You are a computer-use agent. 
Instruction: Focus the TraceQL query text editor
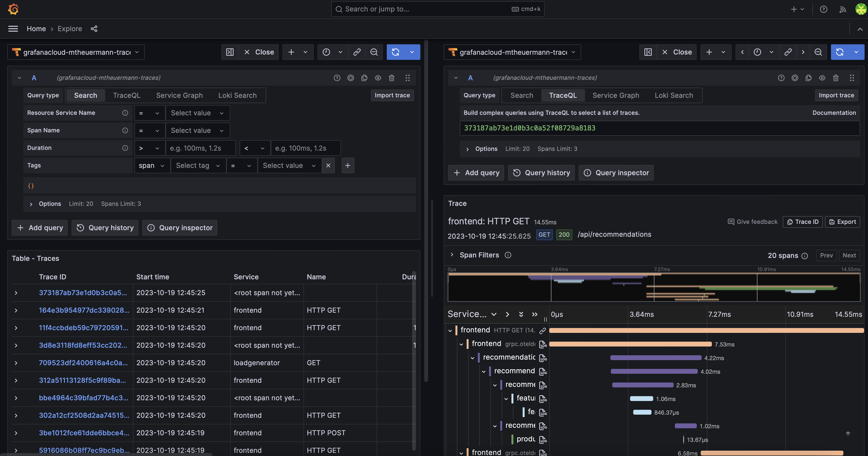660,128
